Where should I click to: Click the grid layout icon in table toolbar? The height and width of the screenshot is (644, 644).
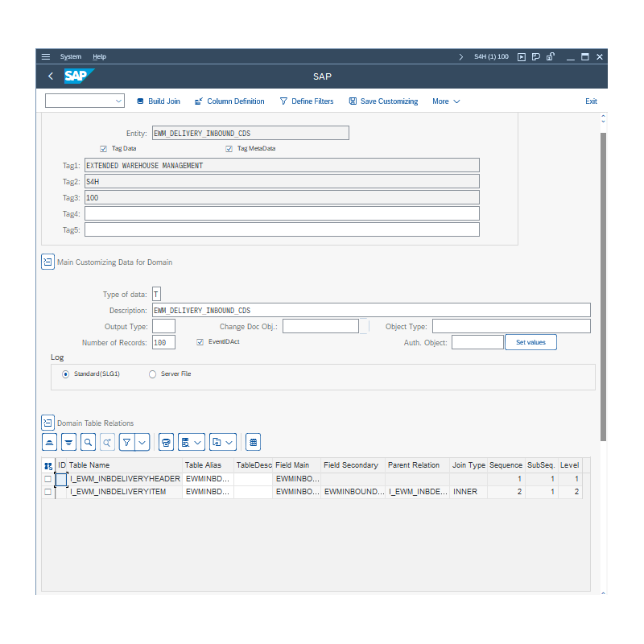click(x=253, y=442)
